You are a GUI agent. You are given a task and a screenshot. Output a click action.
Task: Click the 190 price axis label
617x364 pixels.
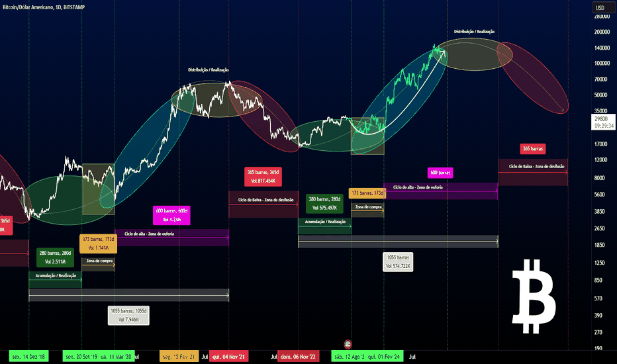click(598, 348)
